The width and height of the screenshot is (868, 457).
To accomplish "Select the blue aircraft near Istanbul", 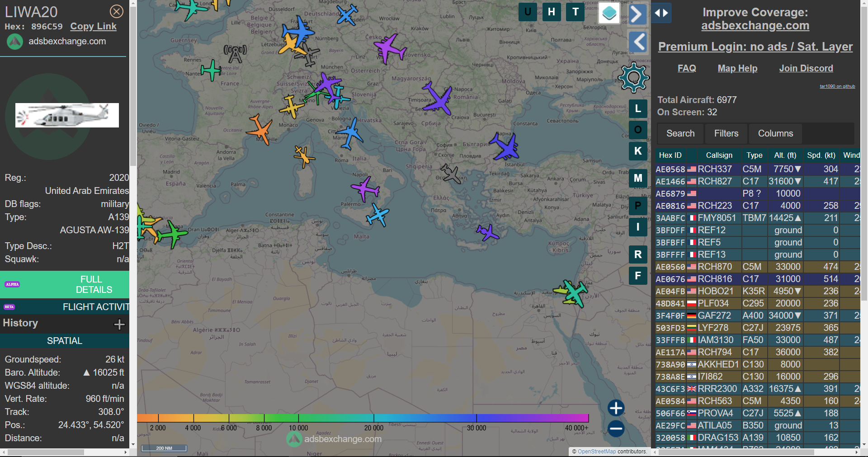I will click(505, 146).
